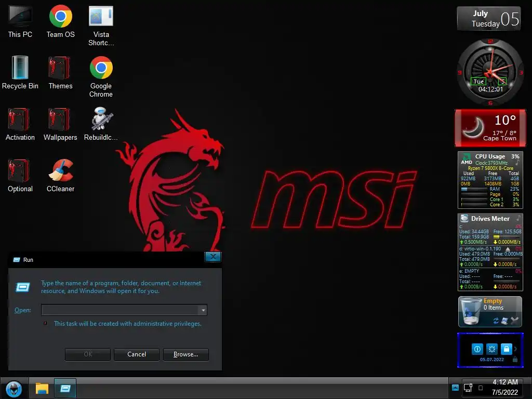The image size is (532, 399).
Task: Open the Activation desktop icon
Action: [20, 124]
